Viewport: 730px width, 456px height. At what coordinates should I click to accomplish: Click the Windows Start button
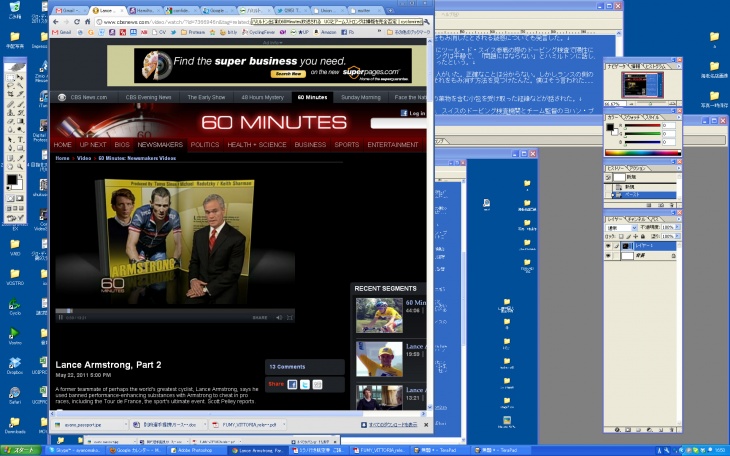pos(20,450)
